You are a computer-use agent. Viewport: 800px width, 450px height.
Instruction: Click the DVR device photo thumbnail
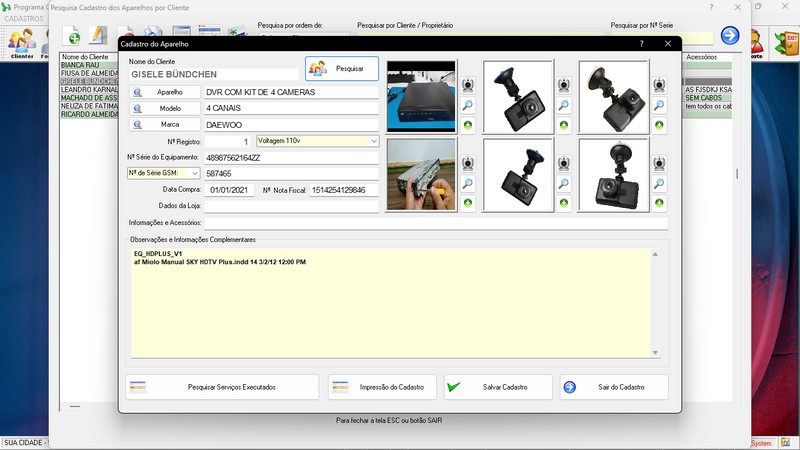point(420,97)
